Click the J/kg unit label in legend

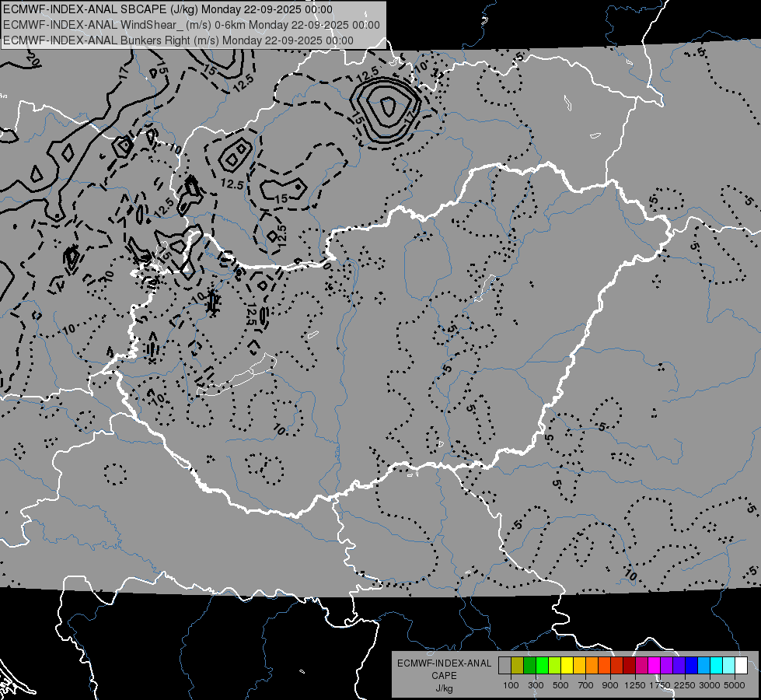coord(444,688)
